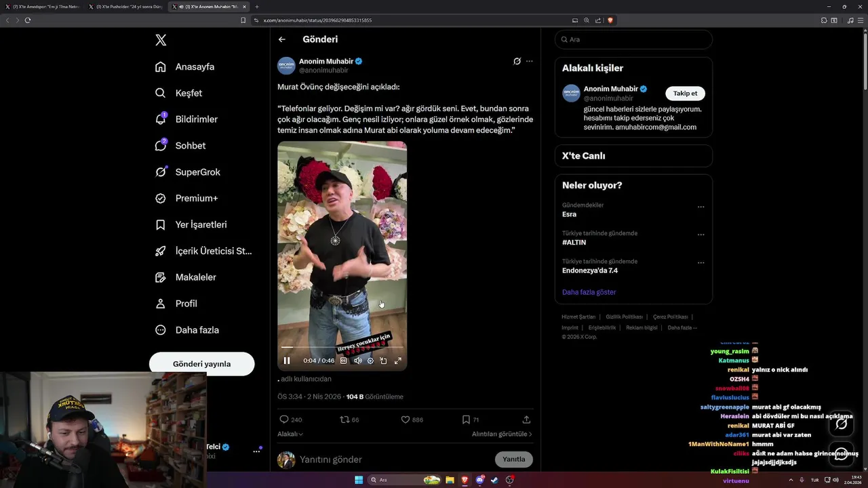Bookmark this page in the address bar
Screen dimensions: 868x488
243,20
